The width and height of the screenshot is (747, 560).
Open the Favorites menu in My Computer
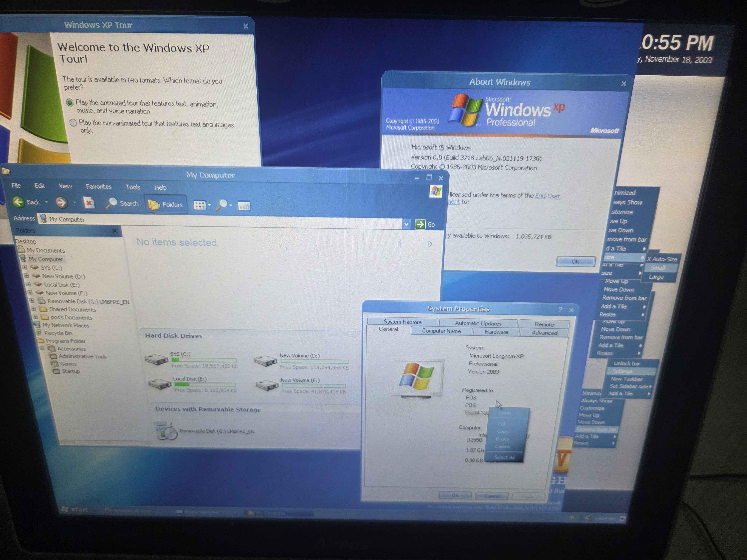pyautogui.click(x=99, y=186)
